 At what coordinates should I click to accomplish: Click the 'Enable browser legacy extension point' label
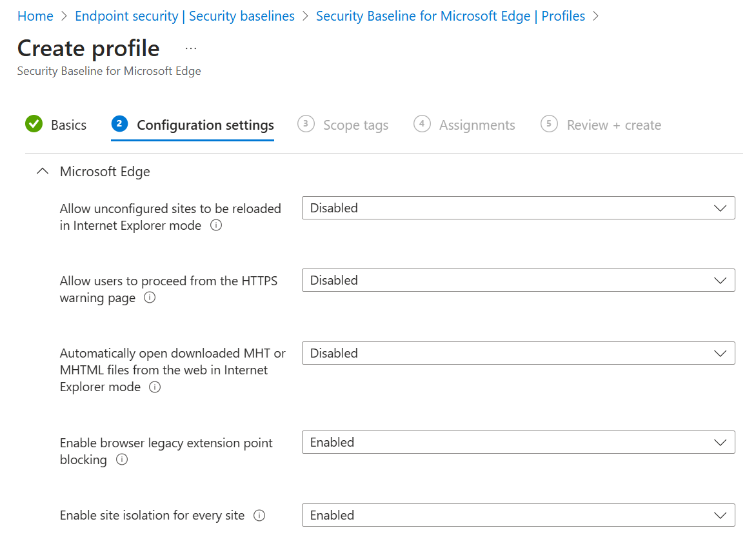[x=166, y=443]
